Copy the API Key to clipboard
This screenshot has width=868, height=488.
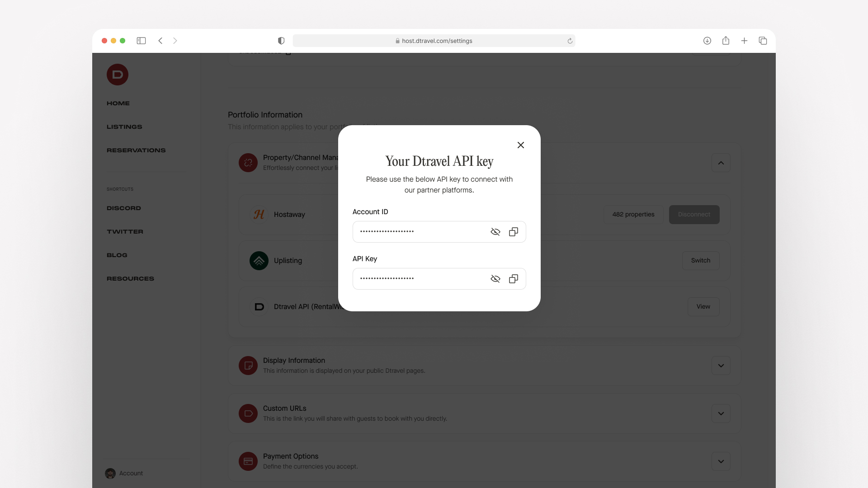point(514,279)
